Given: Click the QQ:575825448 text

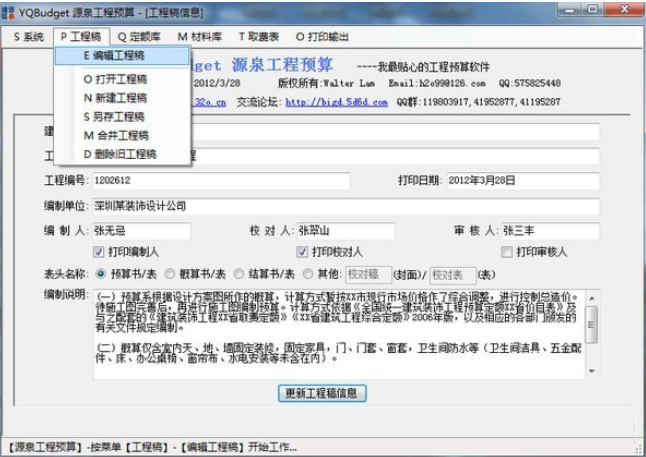Looking at the screenshot, I should pos(529,83).
